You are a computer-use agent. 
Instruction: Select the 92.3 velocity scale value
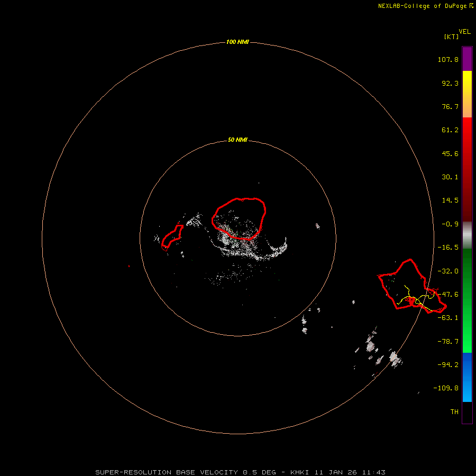pyautogui.click(x=450, y=83)
